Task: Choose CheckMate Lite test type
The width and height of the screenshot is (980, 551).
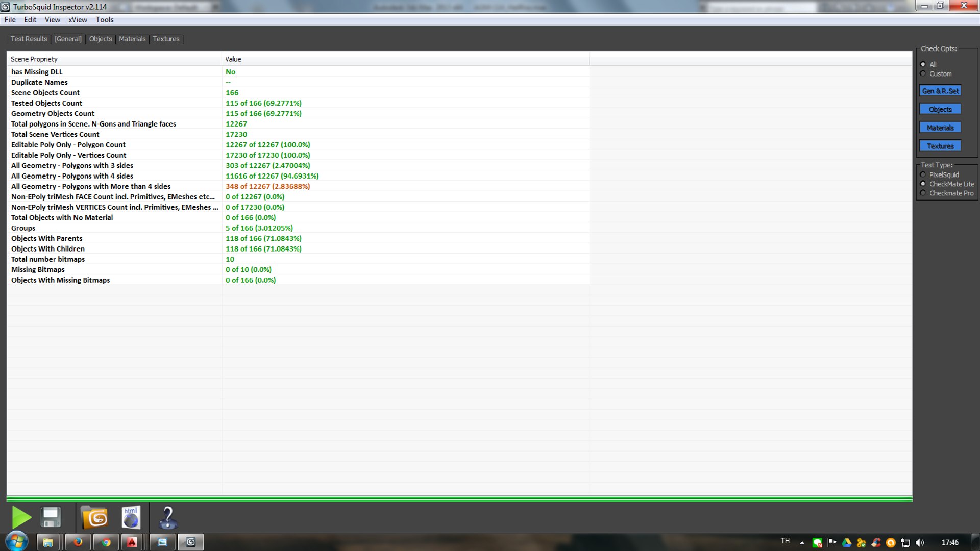Action: [x=923, y=184]
